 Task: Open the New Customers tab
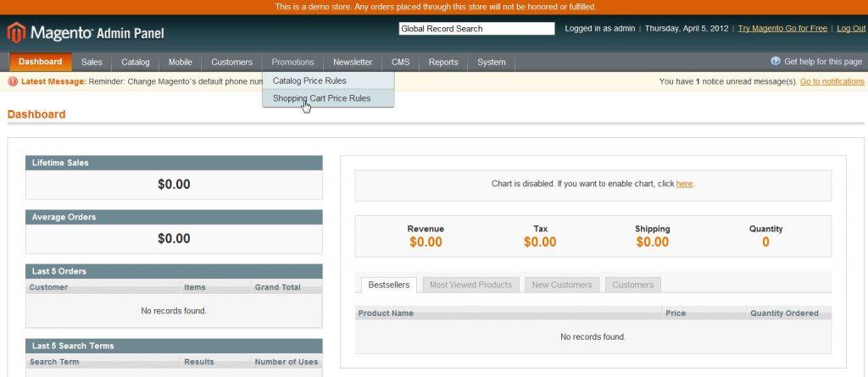(561, 285)
